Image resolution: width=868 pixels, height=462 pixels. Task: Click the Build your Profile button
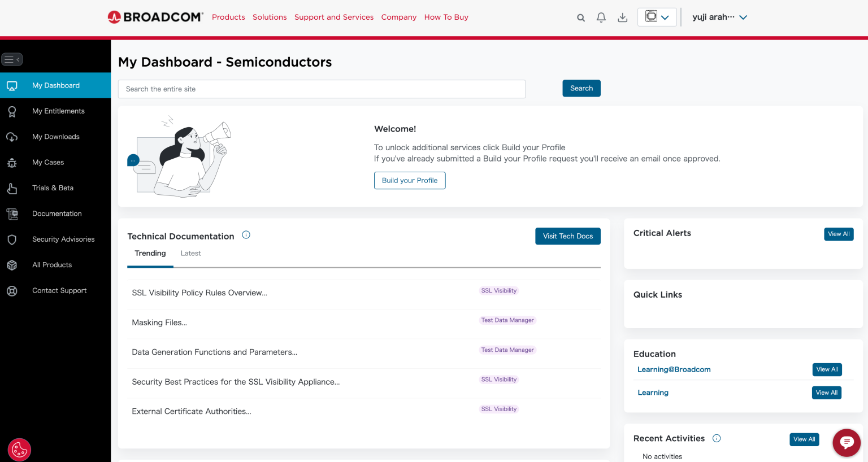pos(410,180)
